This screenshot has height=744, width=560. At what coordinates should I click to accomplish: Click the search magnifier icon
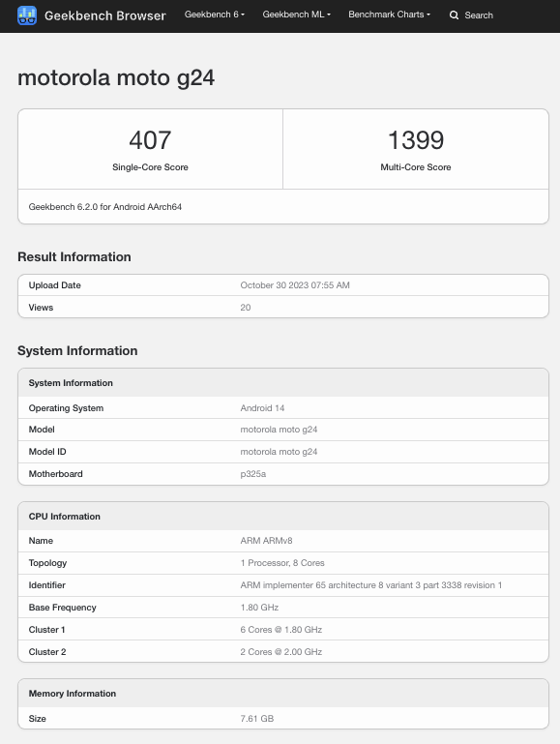[454, 15]
